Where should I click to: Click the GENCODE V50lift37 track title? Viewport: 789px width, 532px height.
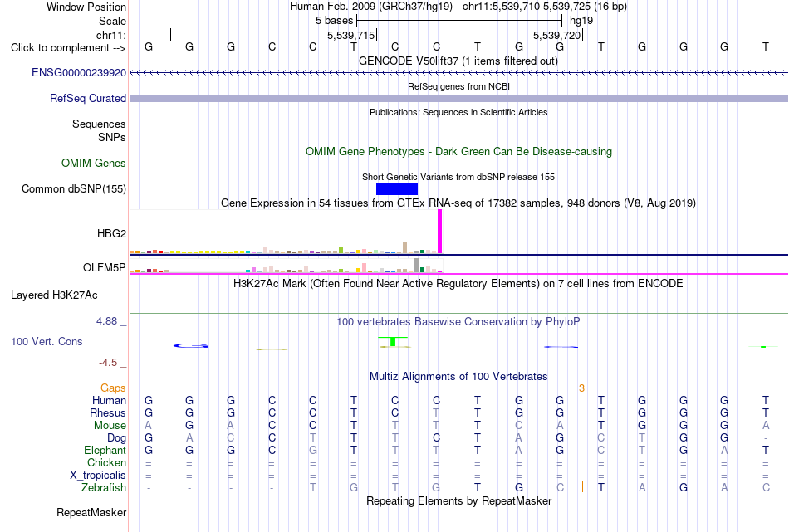458,61
